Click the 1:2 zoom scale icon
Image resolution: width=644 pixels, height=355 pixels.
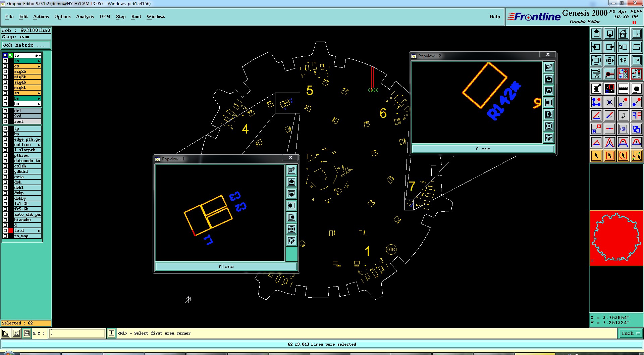(623, 60)
